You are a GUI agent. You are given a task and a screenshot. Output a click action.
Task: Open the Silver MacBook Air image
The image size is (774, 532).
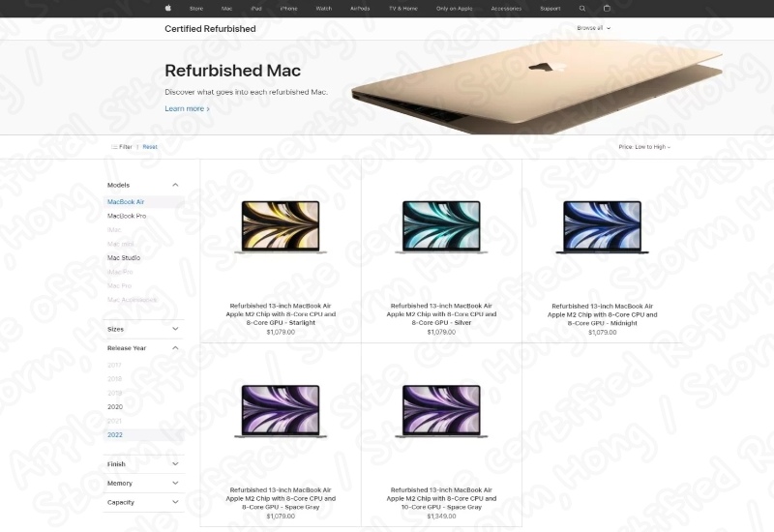[x=441, y=226]
